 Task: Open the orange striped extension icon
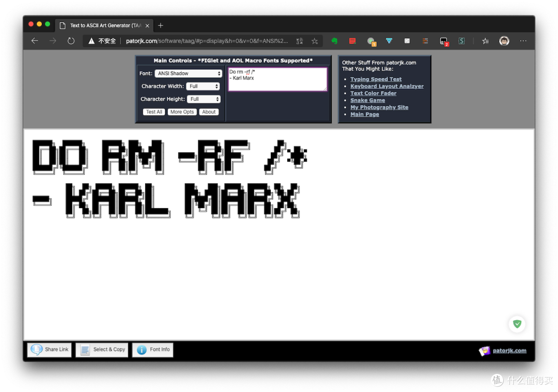[x=425, y=41]
